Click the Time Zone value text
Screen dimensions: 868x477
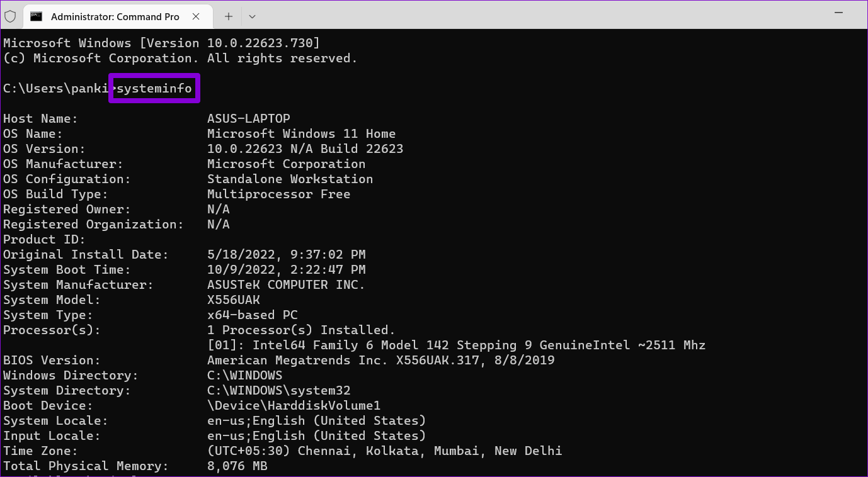(x=384, y=451)
